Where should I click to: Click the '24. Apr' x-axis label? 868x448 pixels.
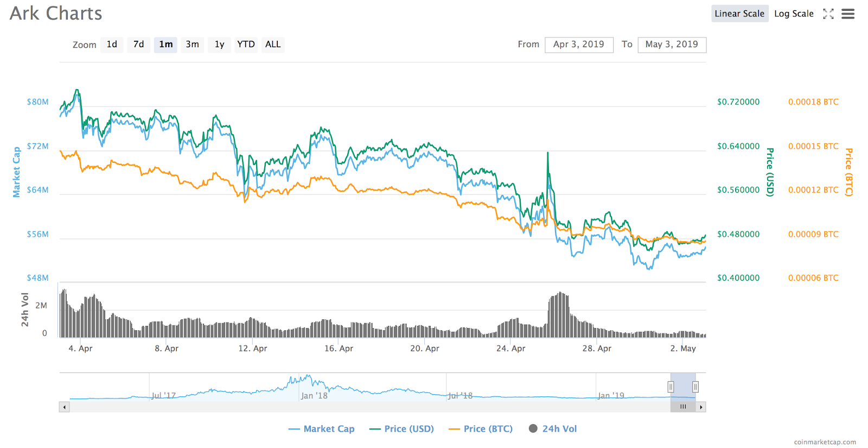[511, 349]
